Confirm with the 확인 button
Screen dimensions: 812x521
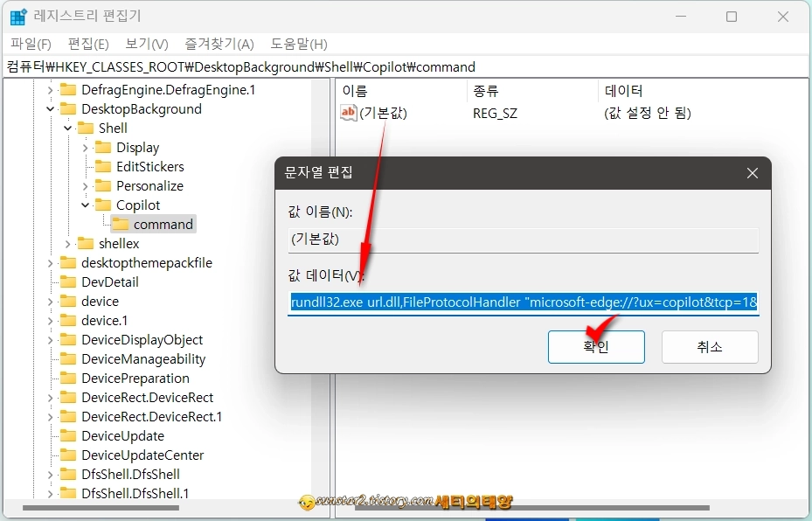pos(596,347)
